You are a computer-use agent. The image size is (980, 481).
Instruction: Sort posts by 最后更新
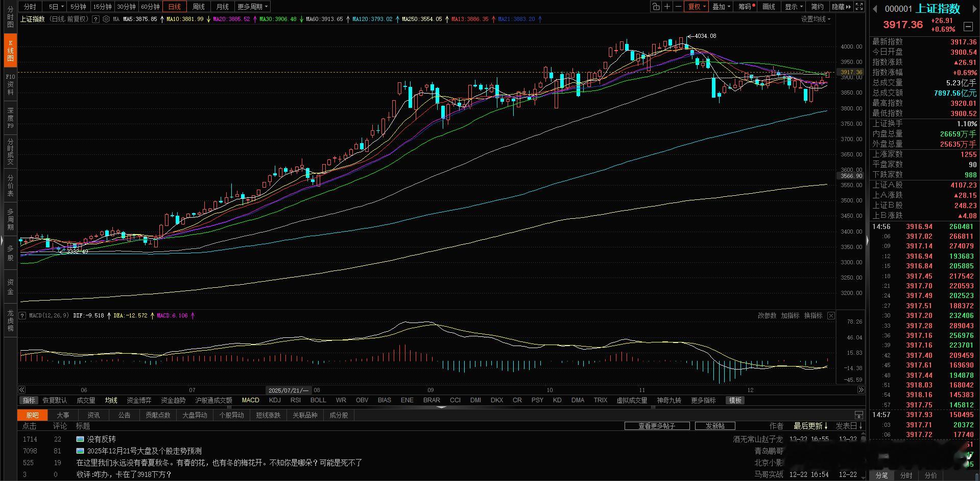[811, 426]
